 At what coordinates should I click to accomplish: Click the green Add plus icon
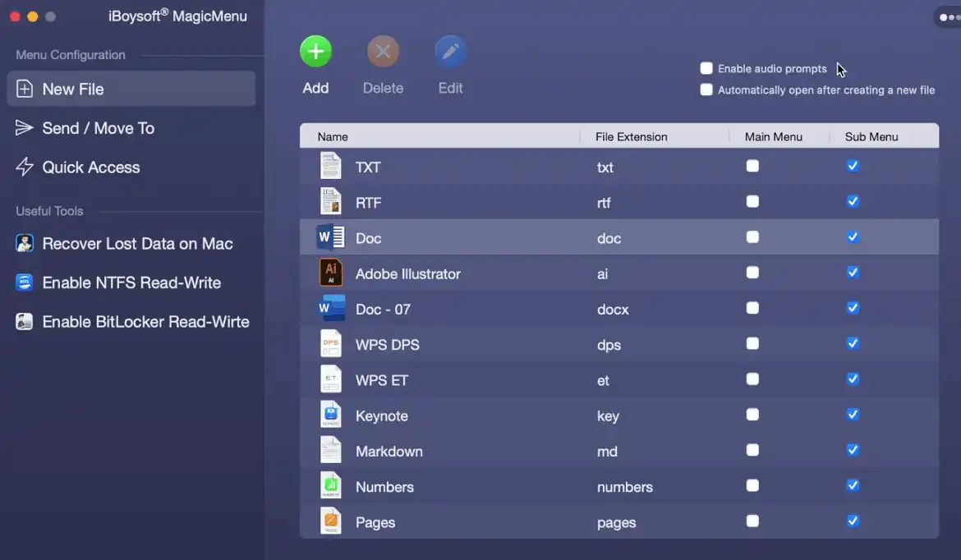315,52
